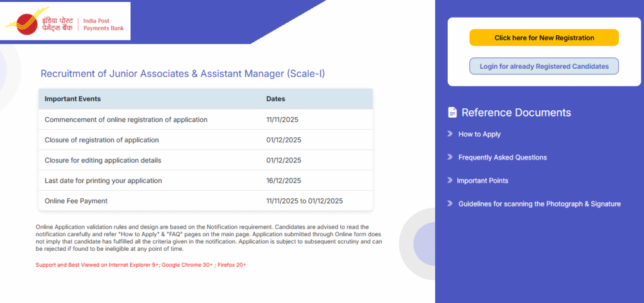The height and width of the screenshot is (303, 644).
Task: Click the Online Application validation rules paragraph
Action: (209, 238)
